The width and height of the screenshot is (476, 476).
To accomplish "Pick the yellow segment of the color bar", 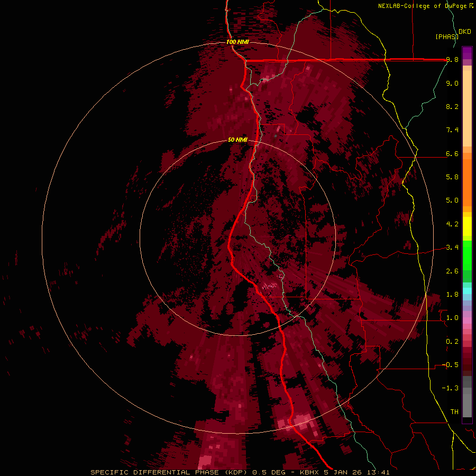I will (467, 226).
